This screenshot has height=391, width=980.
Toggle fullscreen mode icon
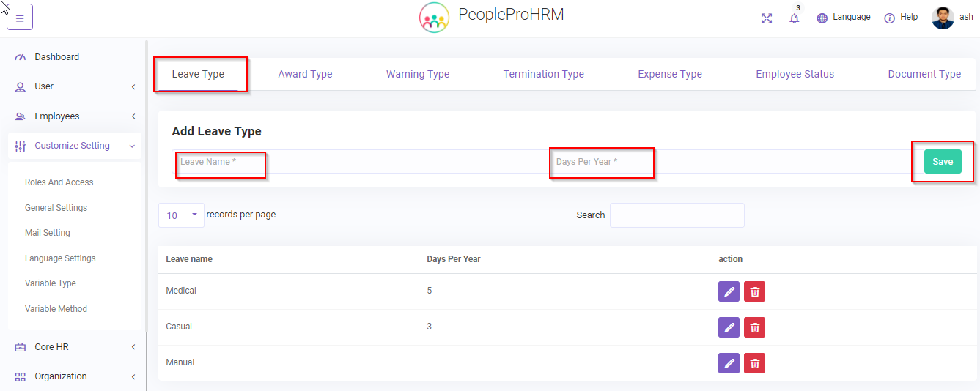click(x=767, y=18)
